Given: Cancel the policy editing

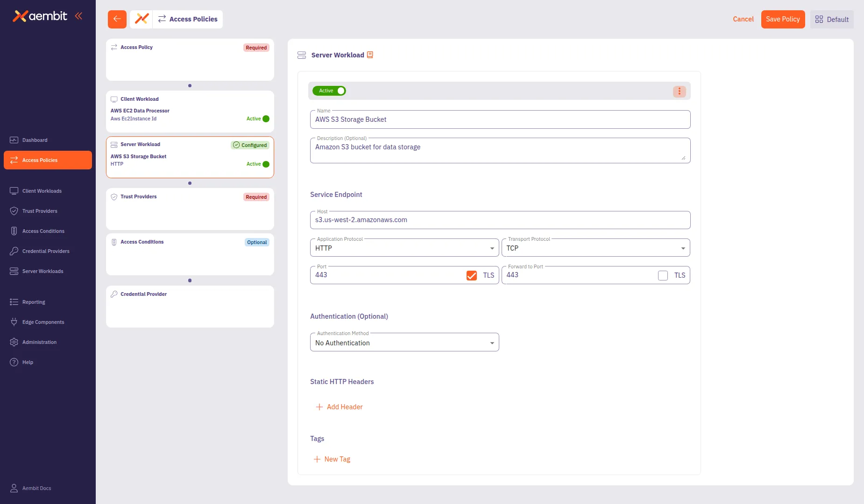Looking at the screenshot, I should tap(743, 19).
